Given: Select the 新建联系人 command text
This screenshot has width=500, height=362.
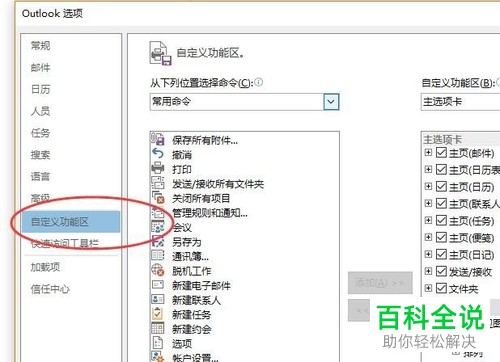Looking at the screenshot, I should point(196,300).
